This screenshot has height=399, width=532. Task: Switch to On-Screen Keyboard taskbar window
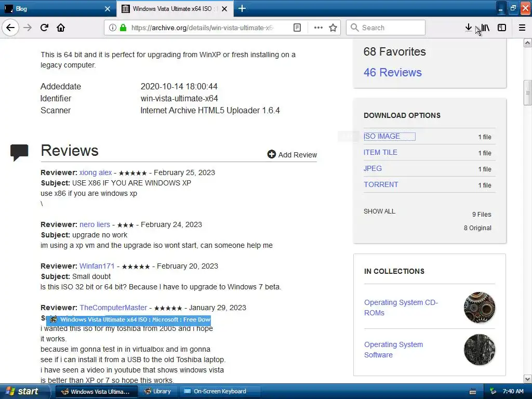[220, 392]
